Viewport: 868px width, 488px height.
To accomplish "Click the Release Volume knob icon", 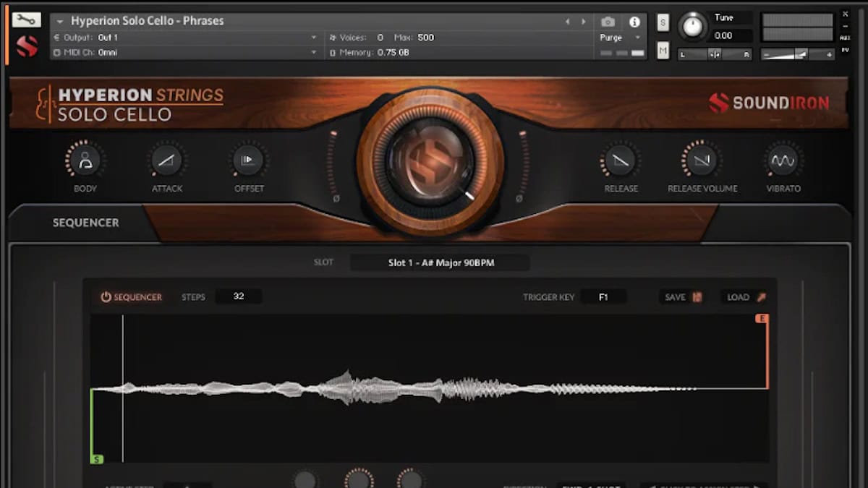I will point(702,160).
